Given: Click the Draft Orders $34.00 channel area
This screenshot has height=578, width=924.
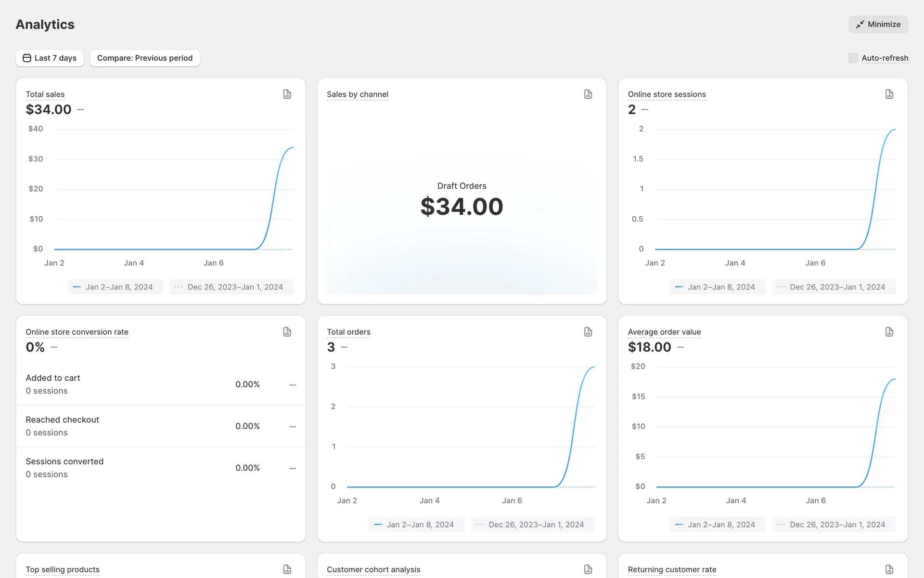Looking at the screenshot, I should coord(462,200).
